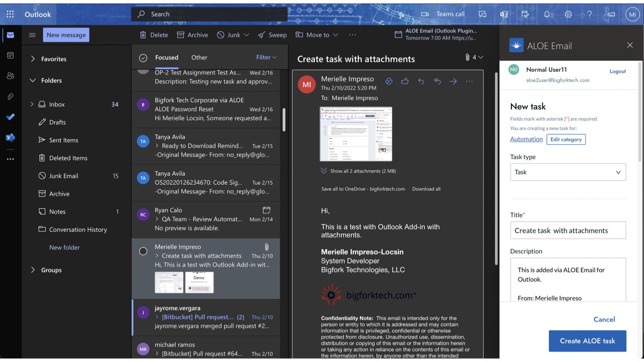644x362 pixels.
Task: Open the Settings gear
Action: 568,14
